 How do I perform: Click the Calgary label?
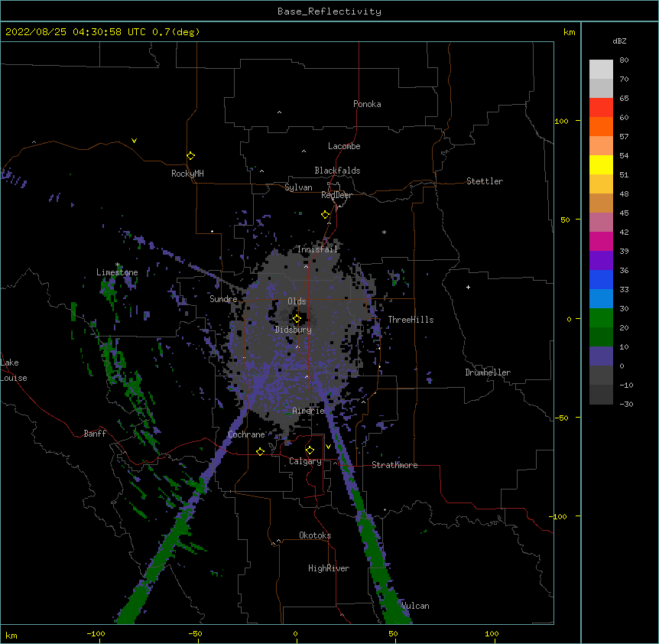[x=305, y=461]
